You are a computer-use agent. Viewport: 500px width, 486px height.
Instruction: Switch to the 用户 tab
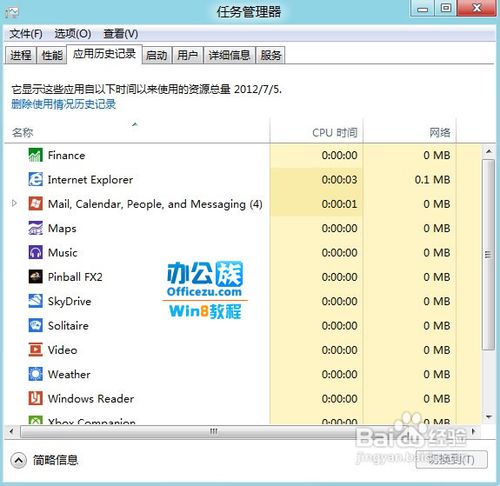coord(188,55)
